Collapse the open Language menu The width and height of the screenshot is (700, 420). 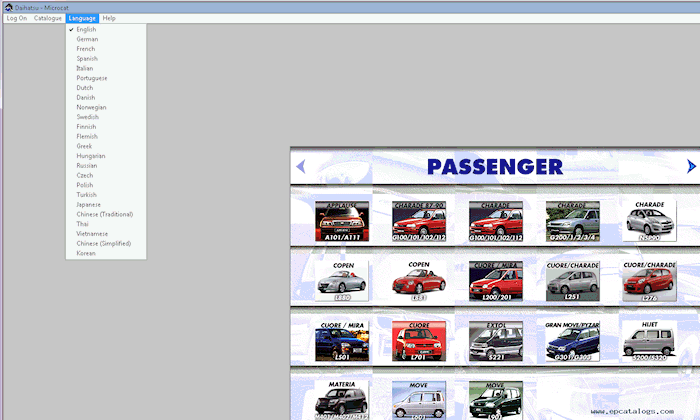82,18
